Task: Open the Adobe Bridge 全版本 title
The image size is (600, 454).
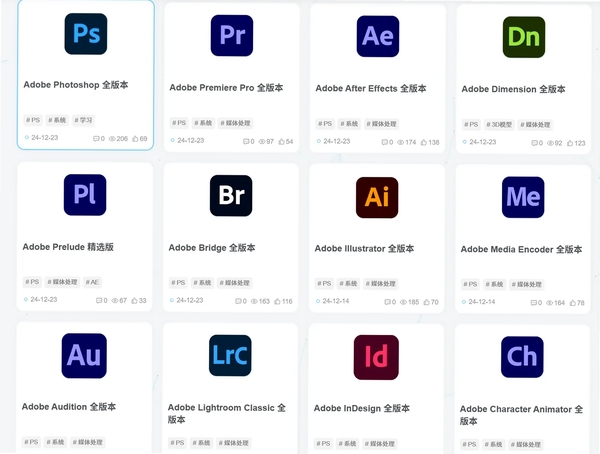Action: [212, 248]
